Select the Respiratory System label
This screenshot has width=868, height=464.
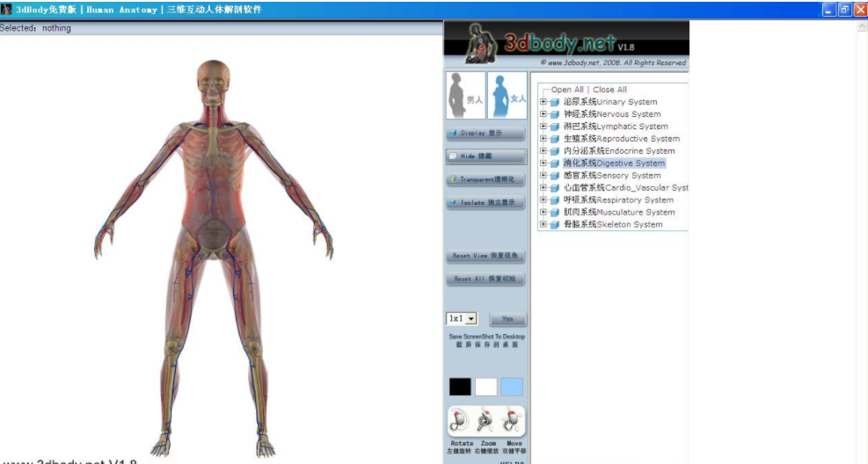pyautogui.click(x=619, y=199)
